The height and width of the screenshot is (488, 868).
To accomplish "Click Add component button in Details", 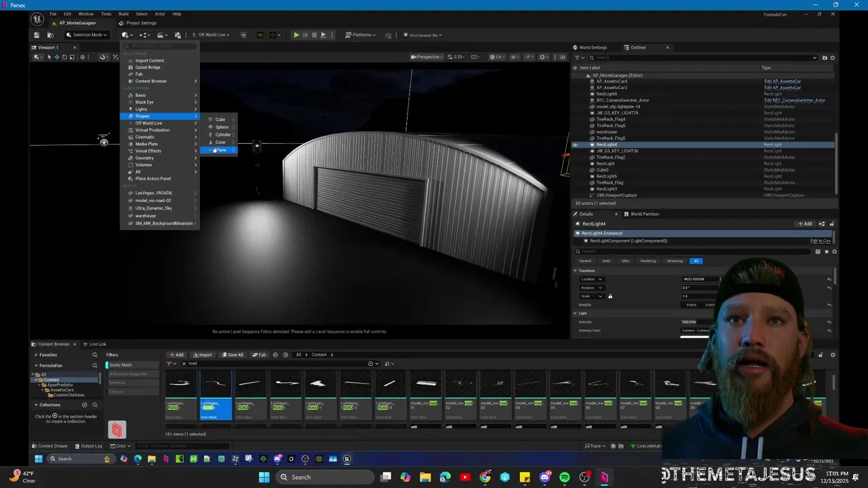I will click(805, 224).
